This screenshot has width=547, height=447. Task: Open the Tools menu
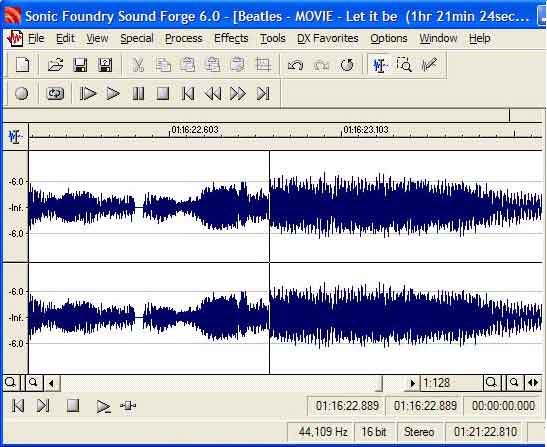pyautogui.click(x=272, y=38)
